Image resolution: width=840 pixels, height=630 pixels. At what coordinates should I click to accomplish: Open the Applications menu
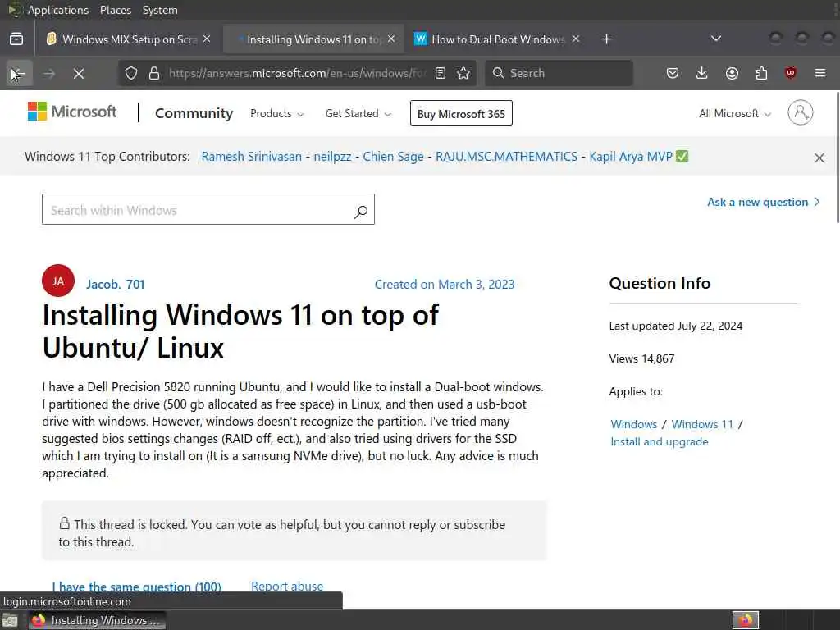coord(58,10)
